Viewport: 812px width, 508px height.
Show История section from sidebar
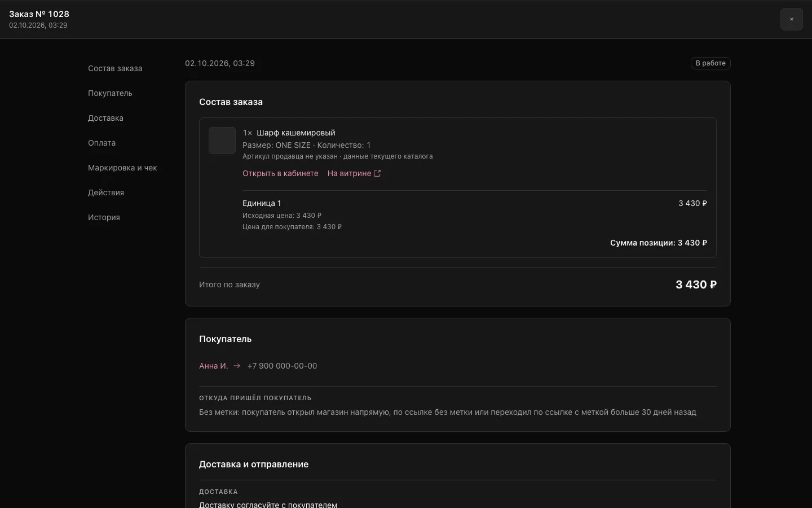point(104,217)
